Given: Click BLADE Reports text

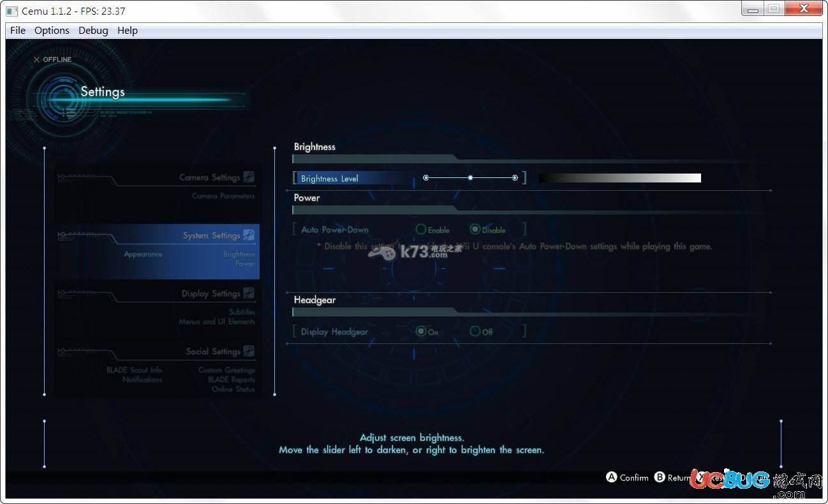Looking at the screenshot, I should (232, 380).
